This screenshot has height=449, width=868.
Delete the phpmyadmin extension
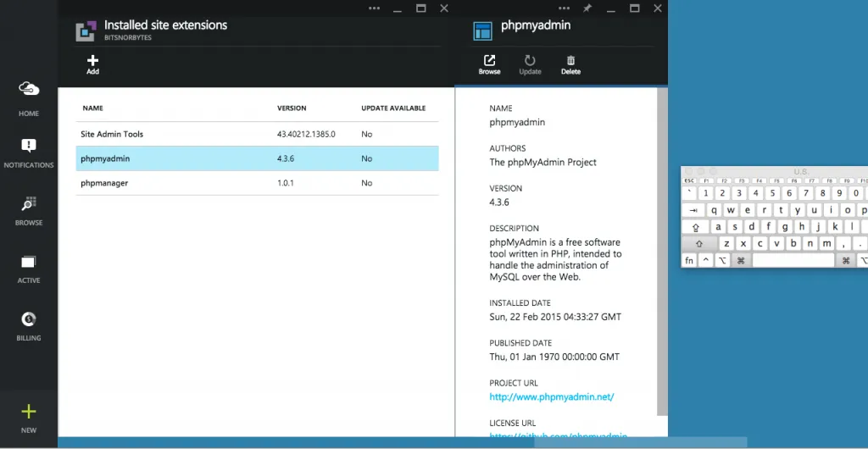coord(570,64)
